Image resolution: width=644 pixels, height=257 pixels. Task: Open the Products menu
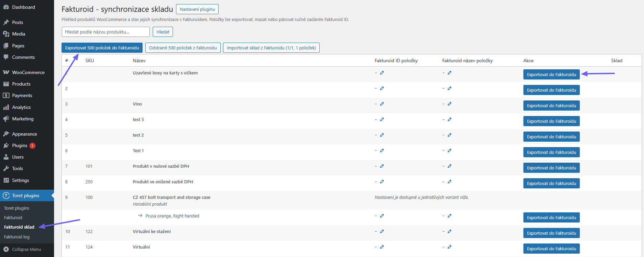point(21,84)
